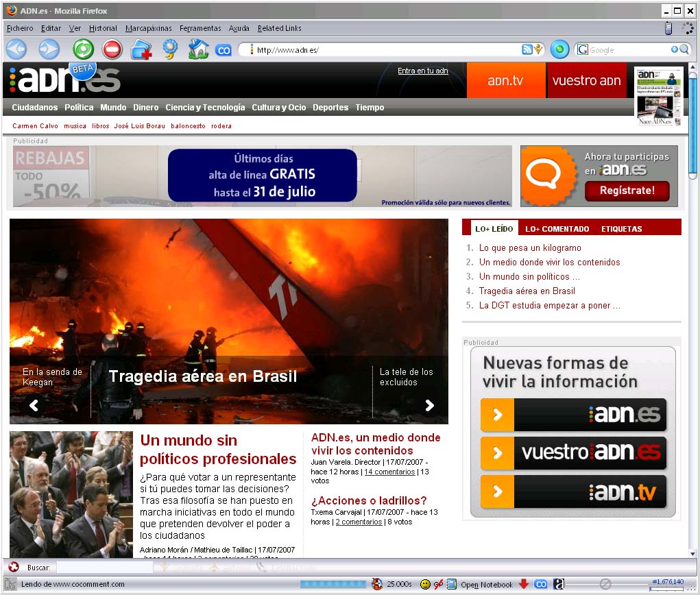The width and height of the screenshot is (700, 595).
Task: Open the Related Links menu
Action: click(x=280, y=28)
